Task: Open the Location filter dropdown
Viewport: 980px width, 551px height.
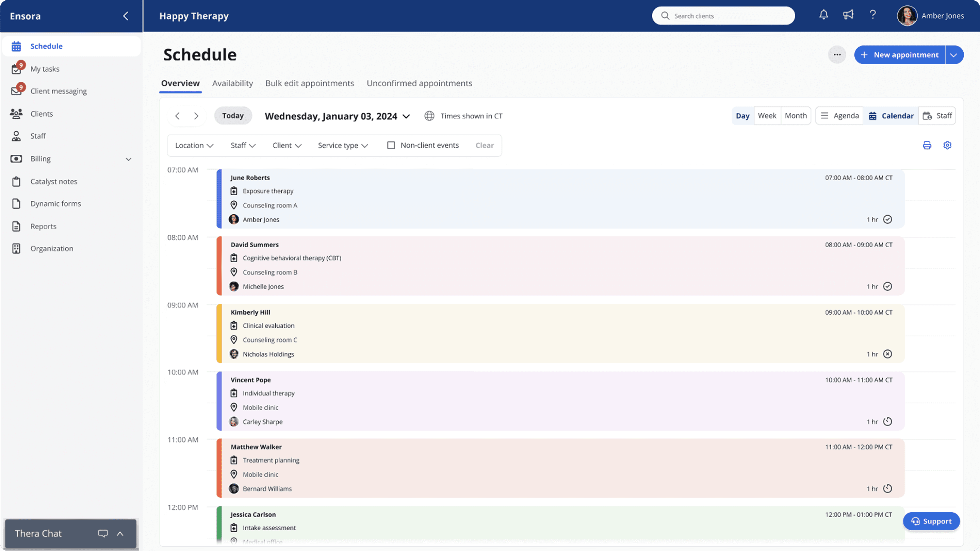Action: click(x=194, y=145)
